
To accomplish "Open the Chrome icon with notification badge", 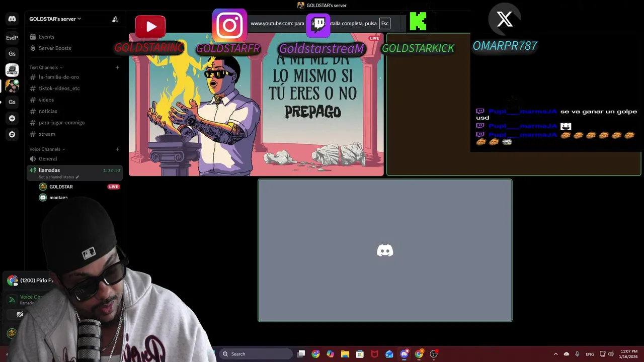I will click(419, 354).
